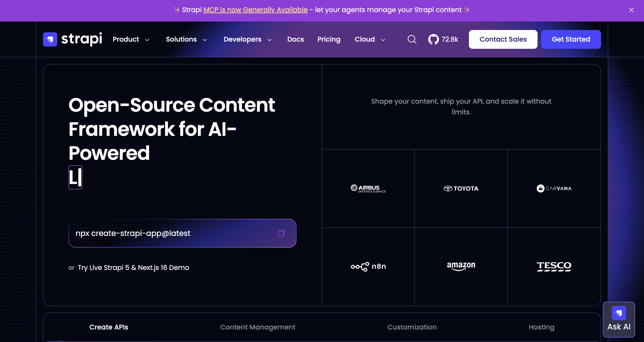Dismiss the announcement banner with the X

tap(631, 10)
